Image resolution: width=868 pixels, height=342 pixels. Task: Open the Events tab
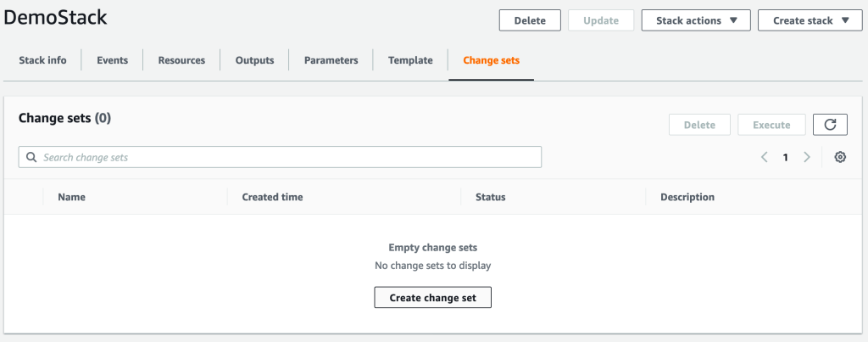click(x=113, y=60)
